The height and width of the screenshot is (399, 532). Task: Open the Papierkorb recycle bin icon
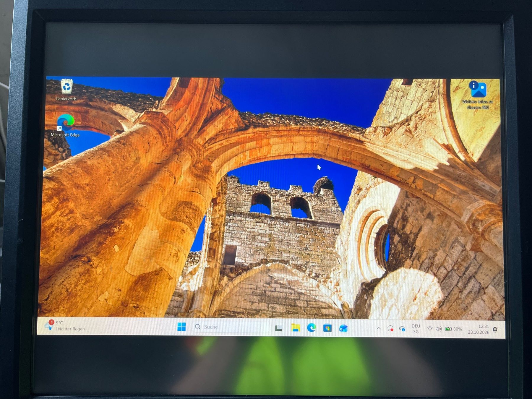pos(66,90)
